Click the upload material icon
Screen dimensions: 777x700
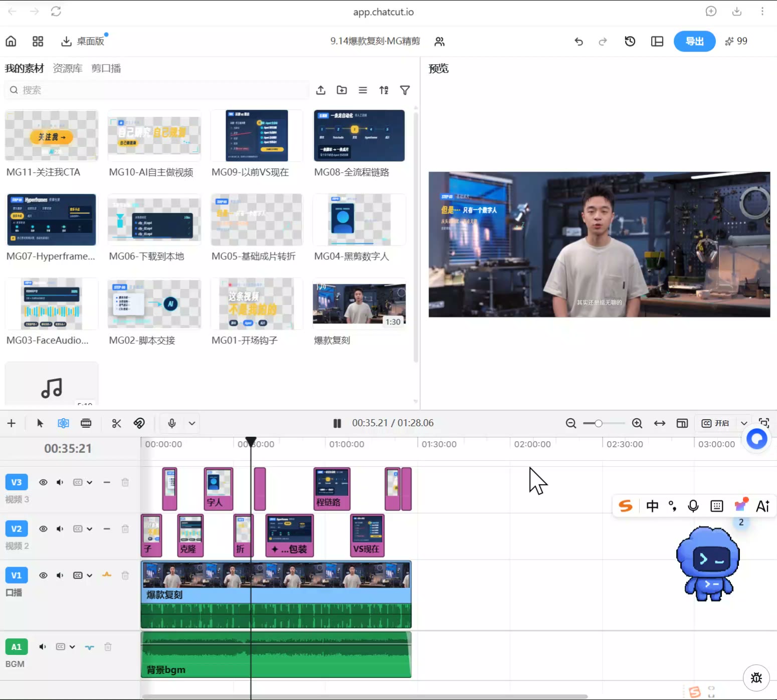click(x=321, y=90)
